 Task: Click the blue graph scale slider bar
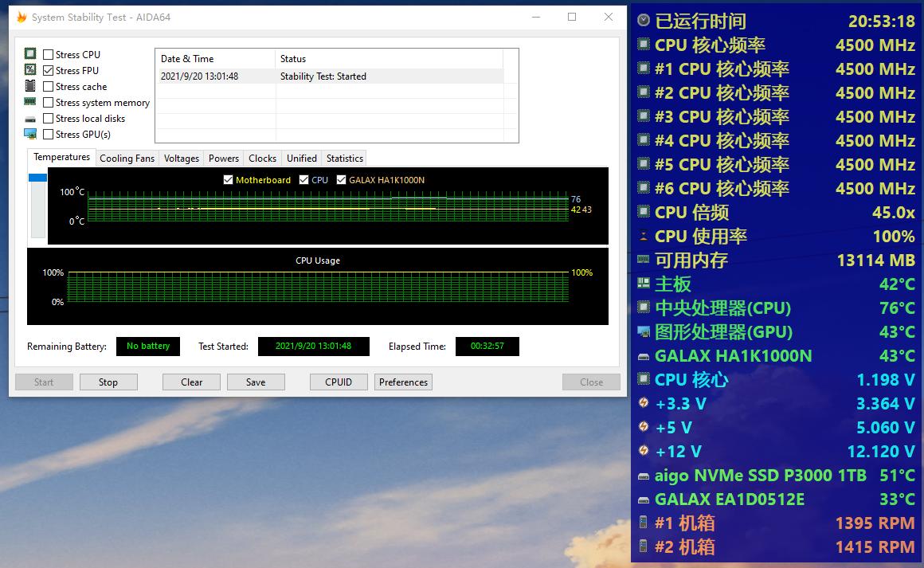click(x=37, y=178)
